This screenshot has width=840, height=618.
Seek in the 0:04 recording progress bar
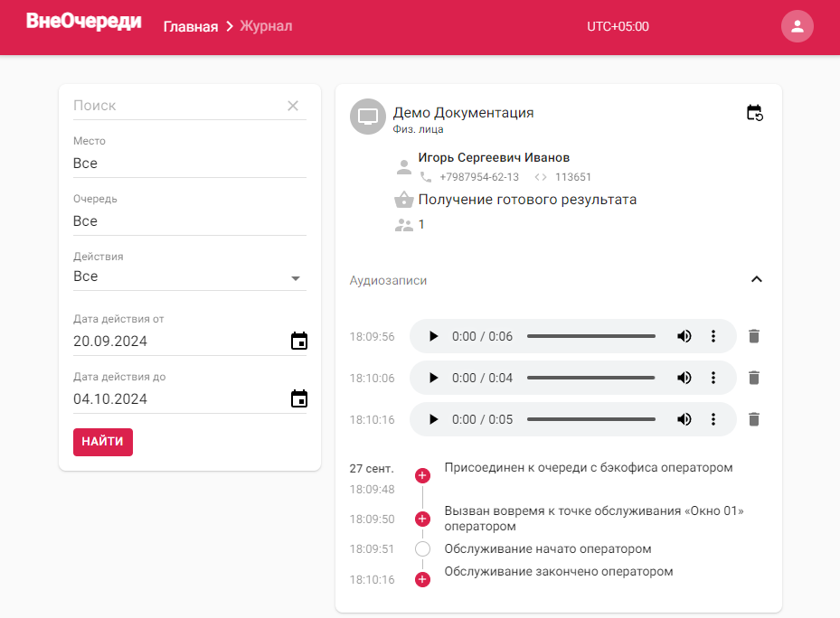tap(590, 378)
